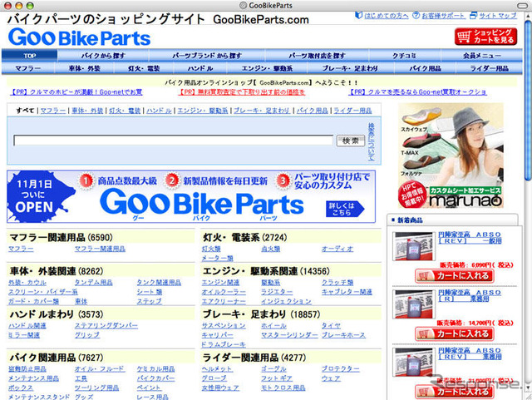Open the shopping cart view button
532x400 pixels.
pos(485,37)
